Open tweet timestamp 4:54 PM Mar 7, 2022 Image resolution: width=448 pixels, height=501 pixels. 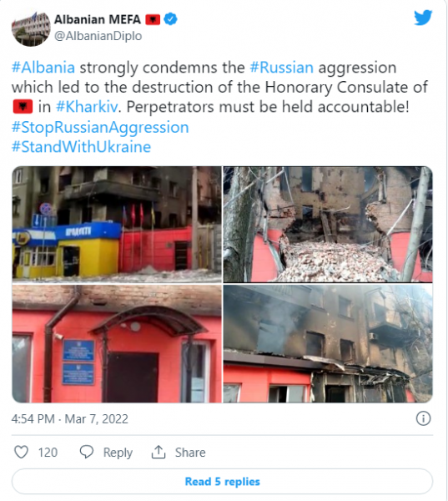(x=69, y=418)
